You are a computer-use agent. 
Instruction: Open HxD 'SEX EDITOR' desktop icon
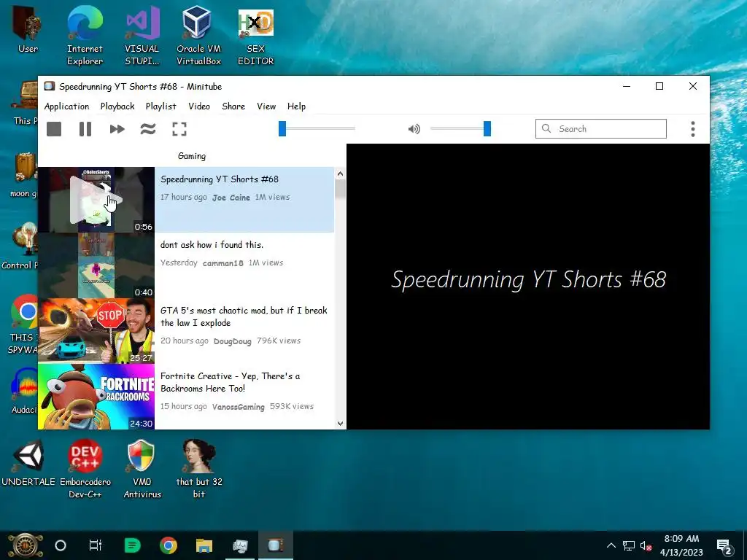256,36
